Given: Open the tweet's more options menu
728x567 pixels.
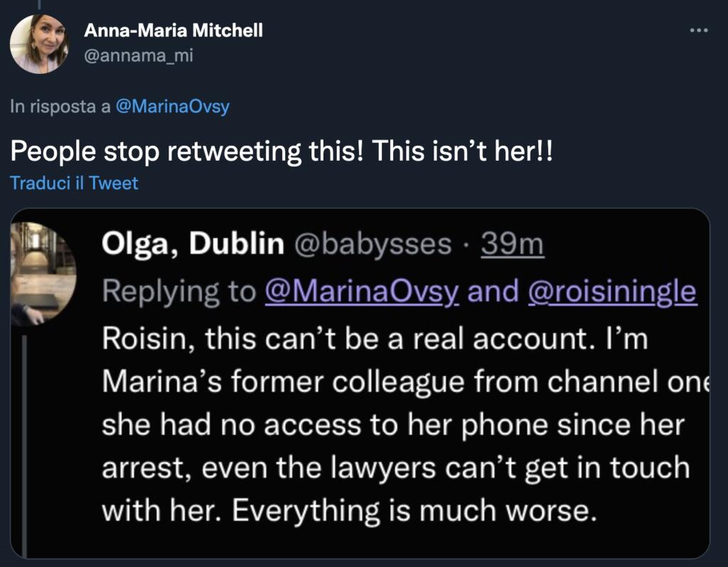Looking at the screenshot, I should click(700, 31).
